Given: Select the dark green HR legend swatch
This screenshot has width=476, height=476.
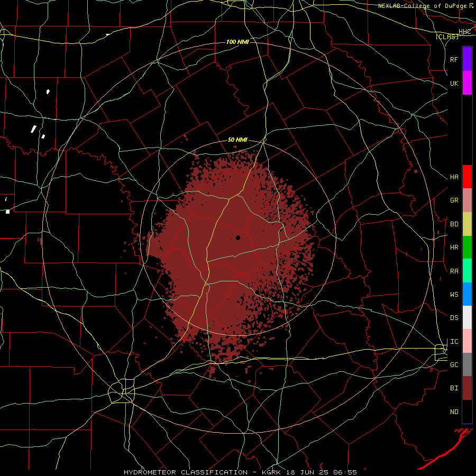Looking at the screenshot, I should click(467, 247).
